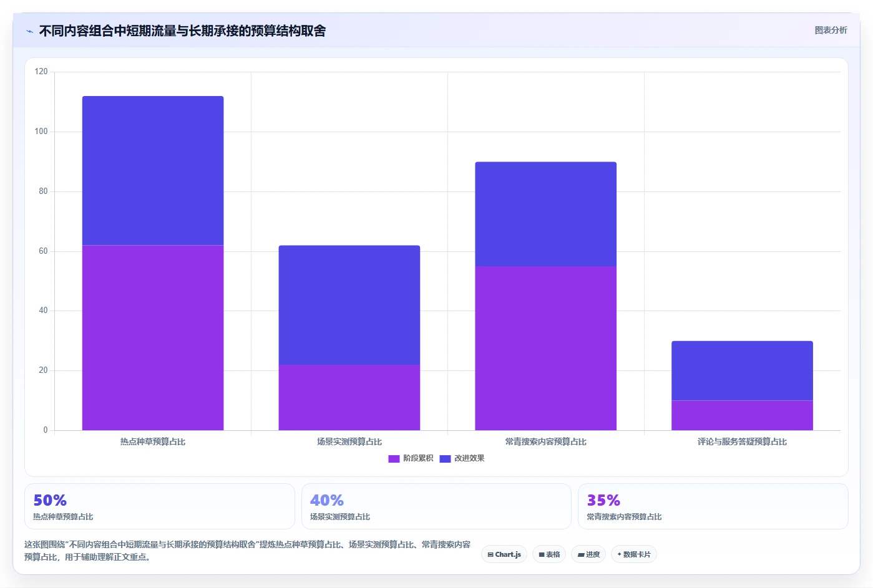Click the blue 改进效果 legend swatch
Viewport: 873px width, 588px height.
coord(445,458)
